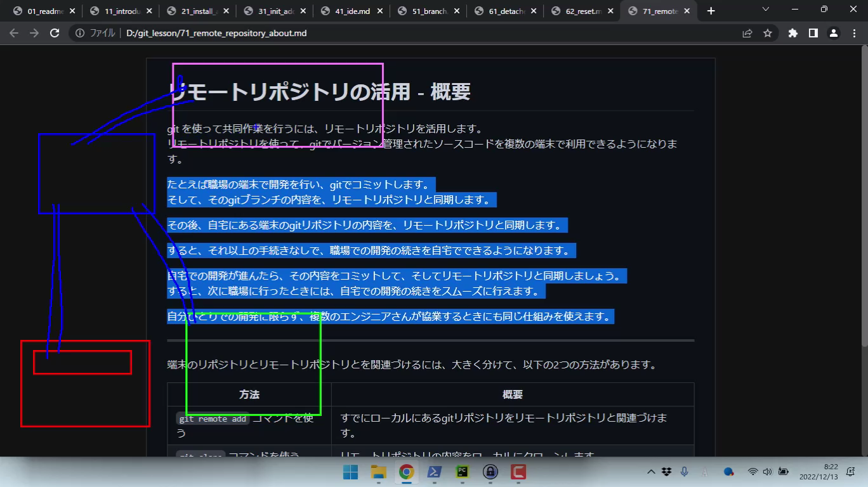Open the Chrome profile avatar icon
The width and height of the screenshot is (868, 487).
(834, 33)
